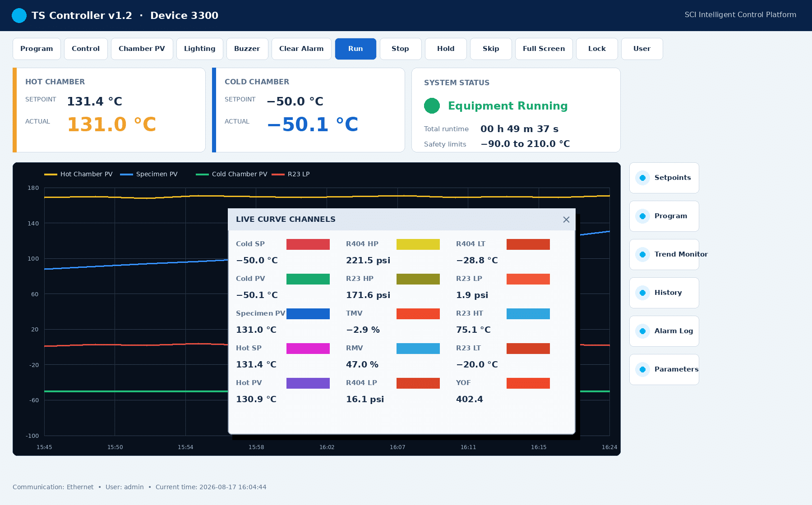This screenshot has height=505, width=812.
Task: Open the History sidebar item
Action: click(x=664, y=293)
